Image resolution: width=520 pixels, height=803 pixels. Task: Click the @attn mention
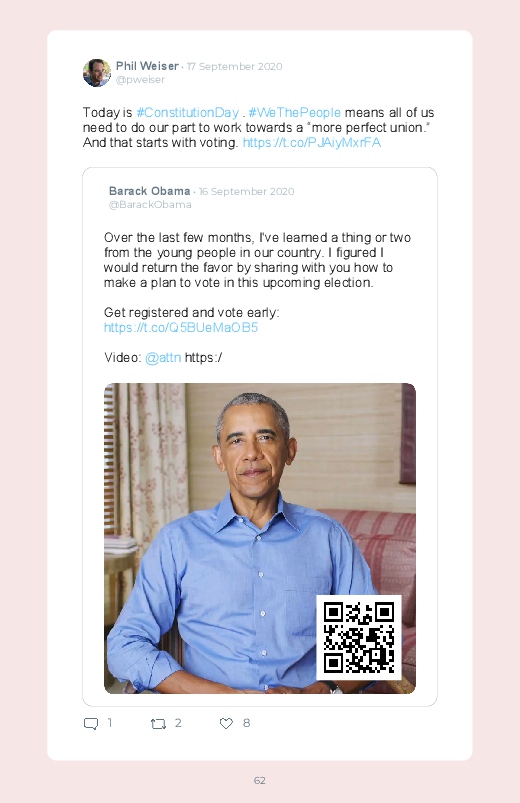click(x=163, y=357)
